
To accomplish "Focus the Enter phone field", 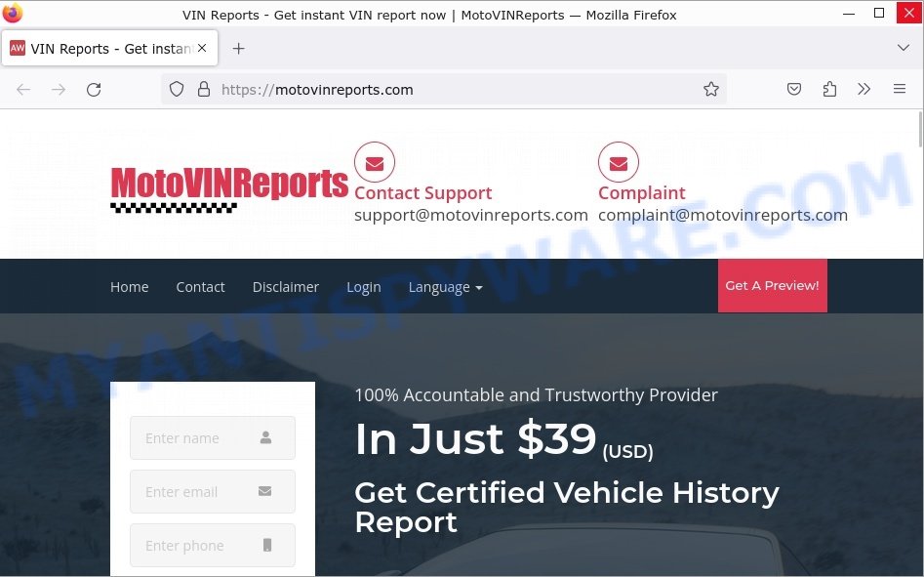I will click(212, 545).
